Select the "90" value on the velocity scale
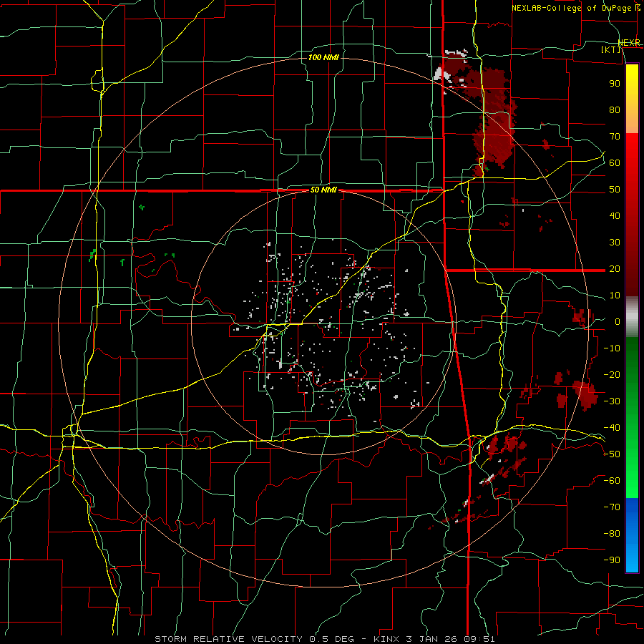The image size is (644, 644). [615, 84]
